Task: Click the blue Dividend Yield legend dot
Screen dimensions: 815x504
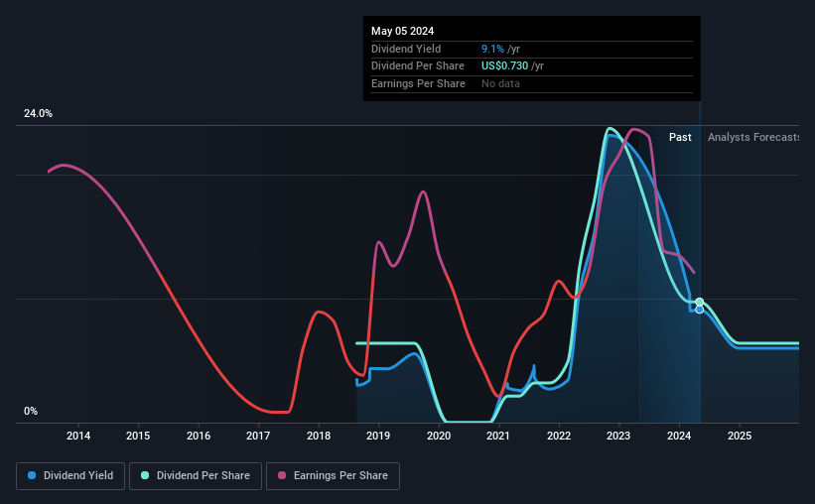Action: (x=32, y=475)
